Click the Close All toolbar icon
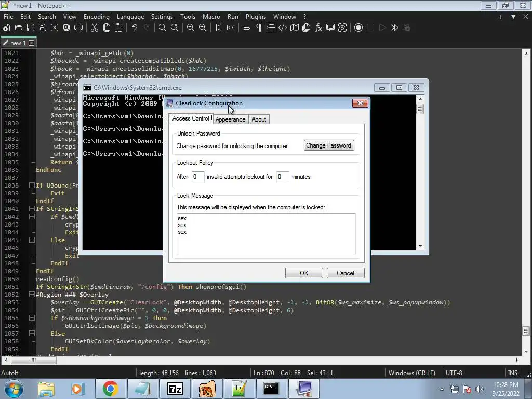The image size is (532, 399). (x=66, y=28)
